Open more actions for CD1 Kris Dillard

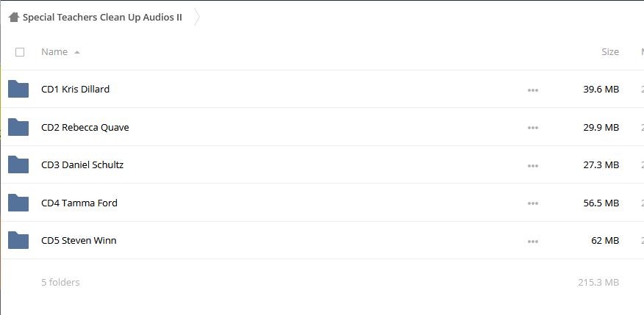(x=533, y=90)
